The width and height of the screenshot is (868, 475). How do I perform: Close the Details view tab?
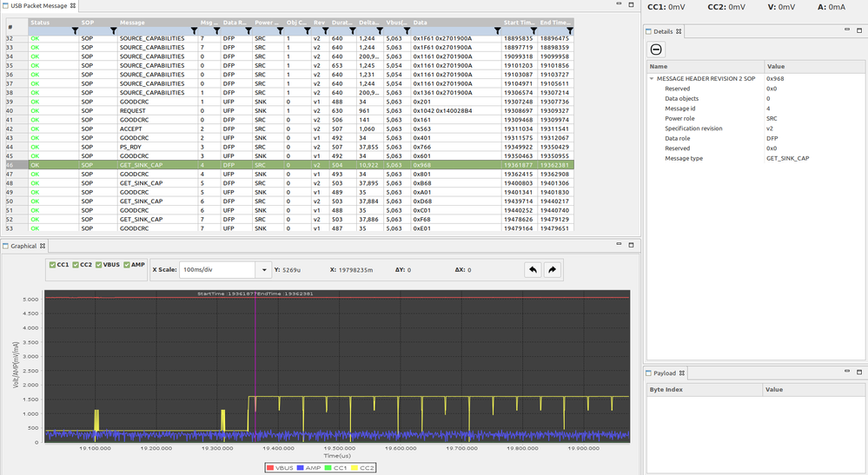point(679,31)
